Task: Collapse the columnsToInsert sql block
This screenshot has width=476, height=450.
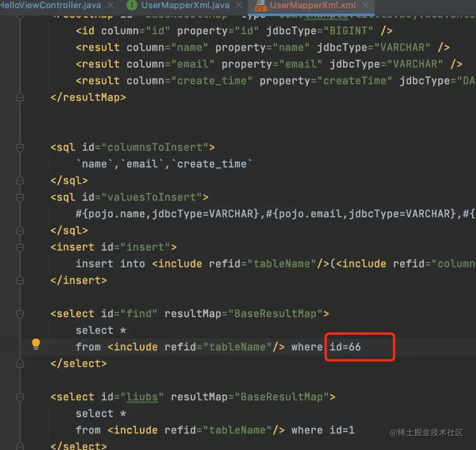Action: tap(20, 148)
